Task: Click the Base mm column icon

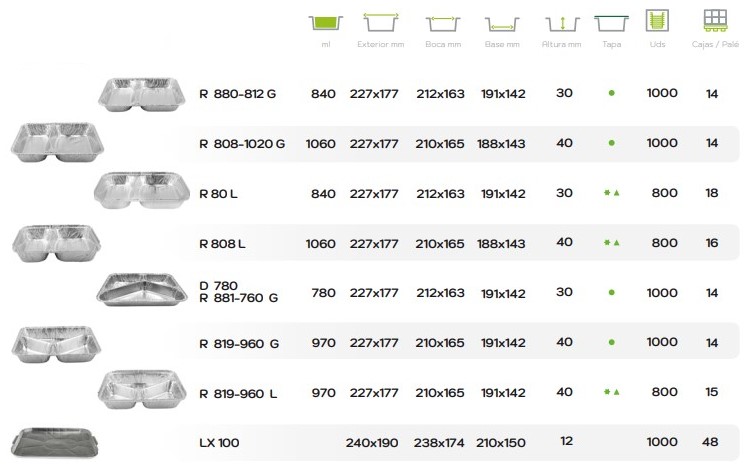Action: click(x=502, y=24)
